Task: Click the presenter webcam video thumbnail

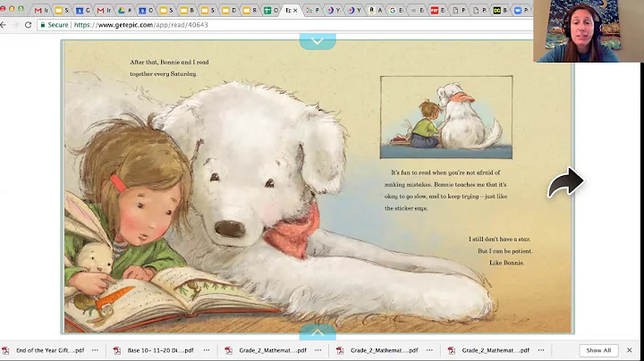Action: [587, 31]
